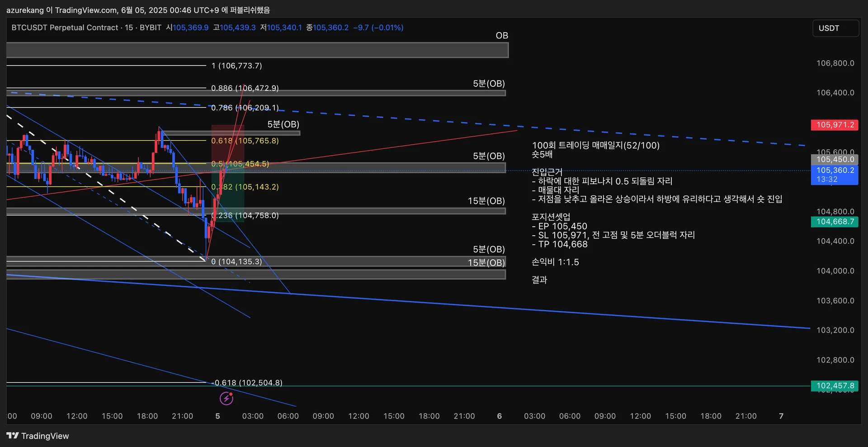The height and width of the screenshot is (447, 868).
Task: Click the TradingView logo at bottom left
Action: coord(38,436)
